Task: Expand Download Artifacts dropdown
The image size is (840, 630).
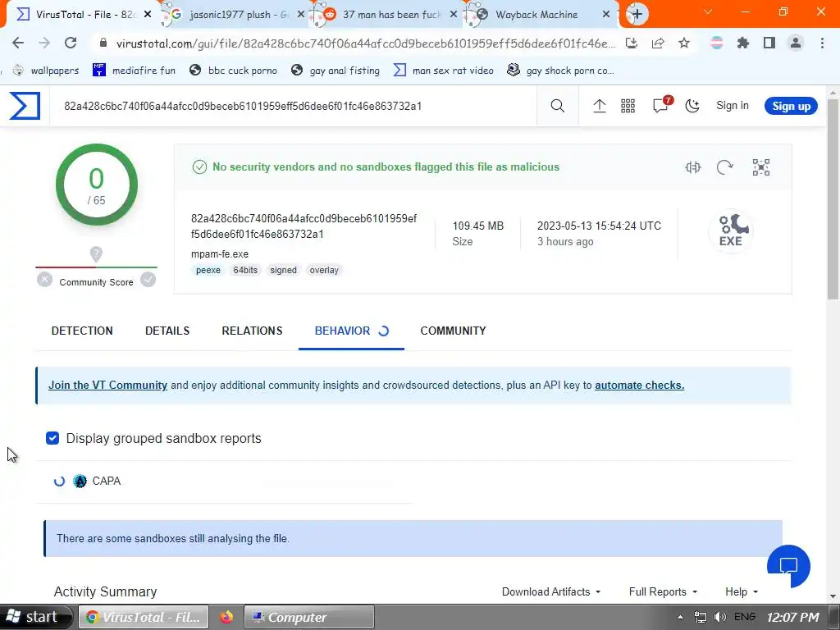Action: (550, 591)
